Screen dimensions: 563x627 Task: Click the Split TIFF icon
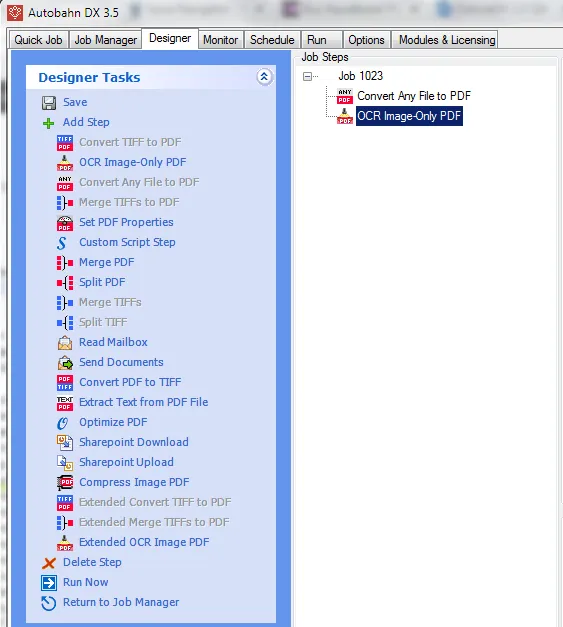65,323
